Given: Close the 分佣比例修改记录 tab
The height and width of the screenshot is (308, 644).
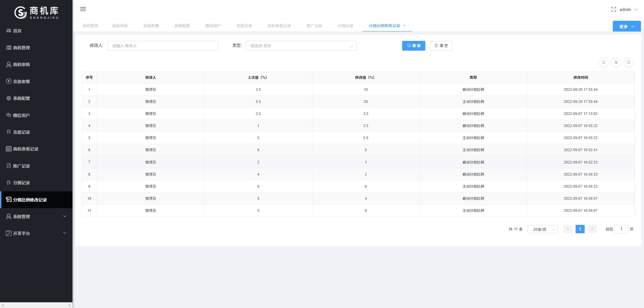Looking at the screenshot, I should pyautogui.click(x=405, y=25).
